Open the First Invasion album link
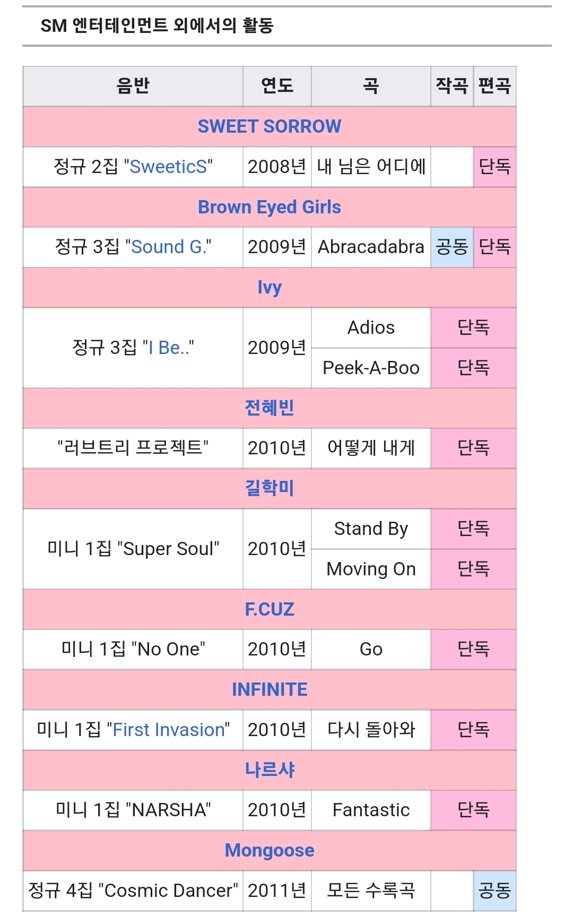Screen dimensions: 573x924 169,730
